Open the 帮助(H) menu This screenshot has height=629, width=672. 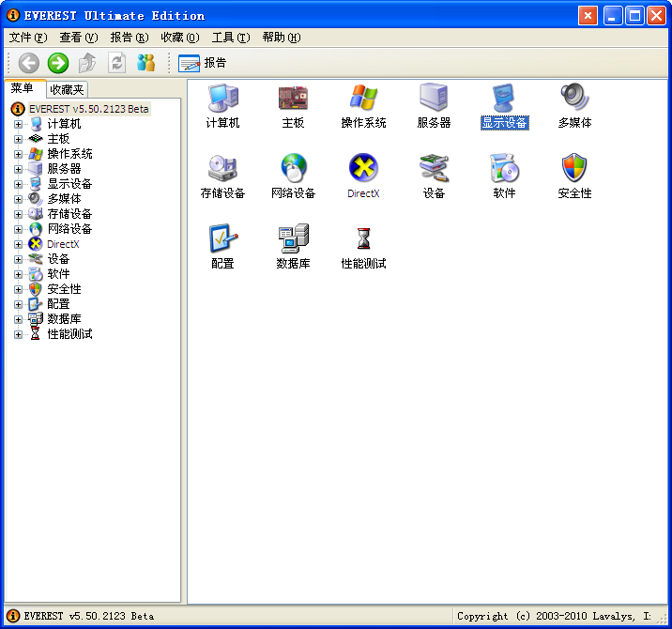pyautogui.click(x=282, y=38)
